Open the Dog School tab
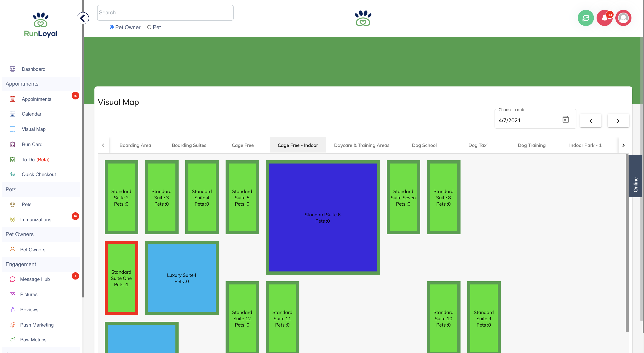Screen dimensions: 644x353 424,145
